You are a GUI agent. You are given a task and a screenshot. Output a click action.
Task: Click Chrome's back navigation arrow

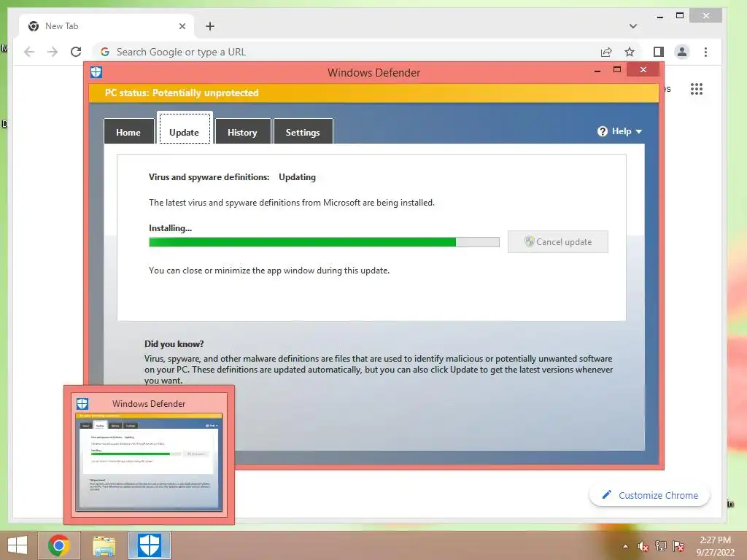tap(29, 52)
